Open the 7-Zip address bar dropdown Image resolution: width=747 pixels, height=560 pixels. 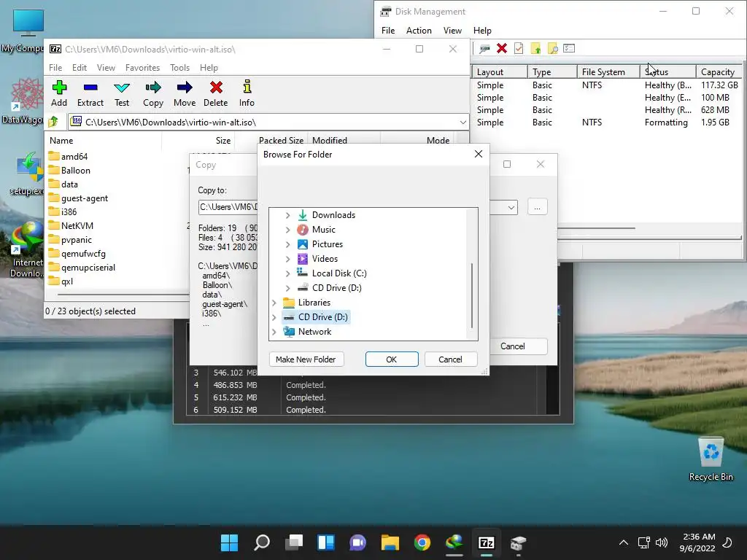click(462, 122)
